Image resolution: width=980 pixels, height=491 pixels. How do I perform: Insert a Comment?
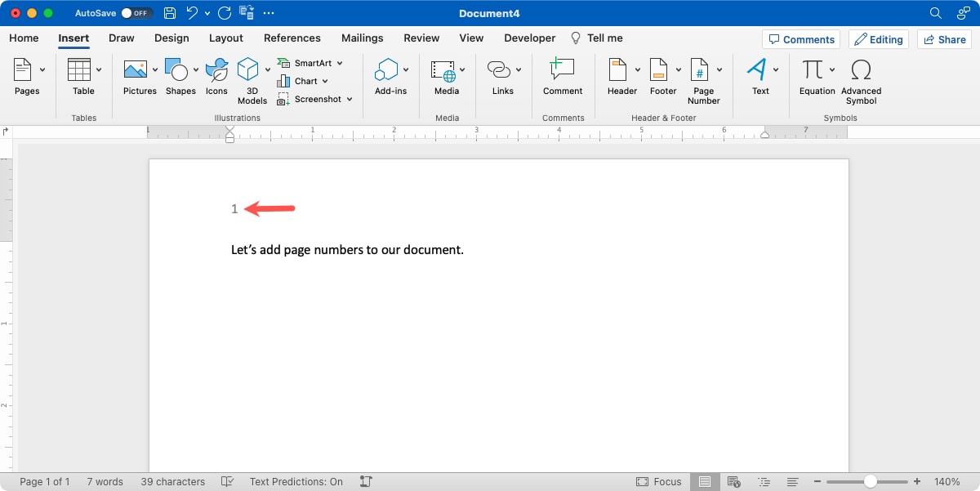click(563, 78)
